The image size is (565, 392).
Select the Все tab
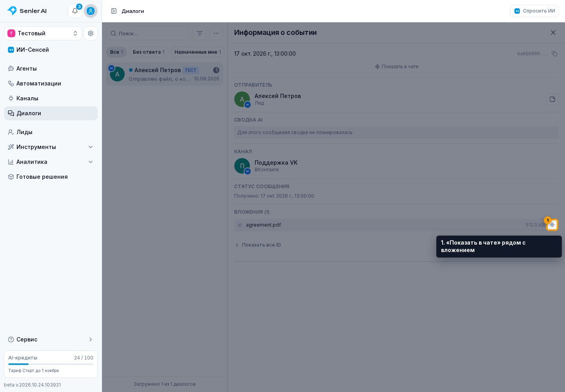click(117, 52)
